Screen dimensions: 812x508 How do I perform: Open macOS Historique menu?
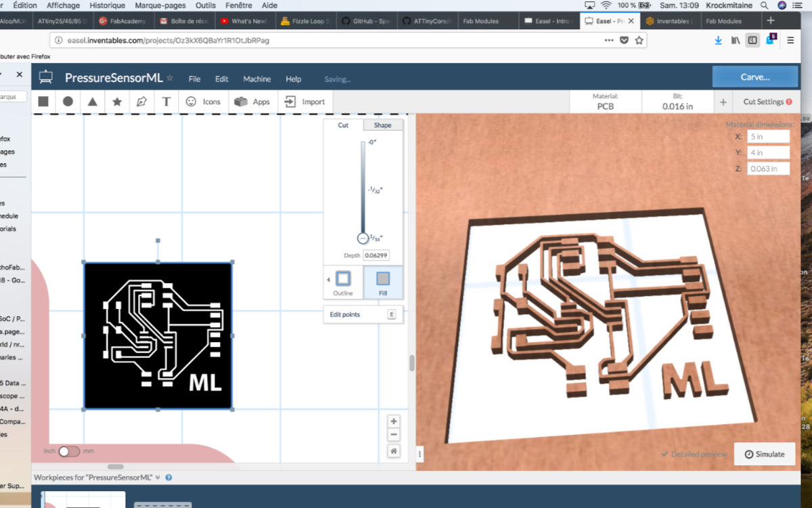tap(107, 5)
